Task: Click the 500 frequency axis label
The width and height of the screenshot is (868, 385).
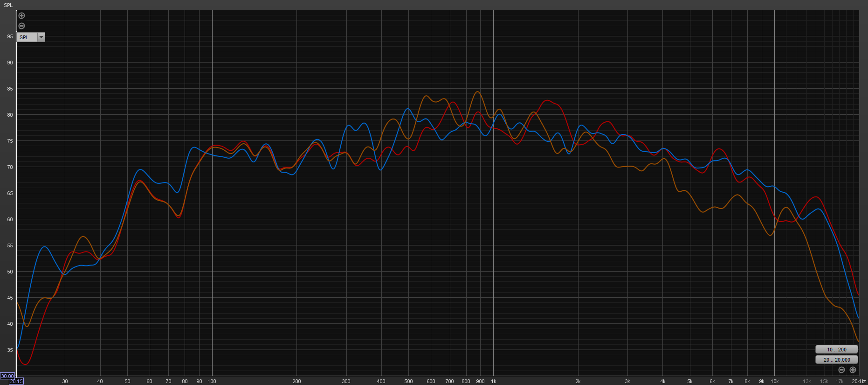Action: (x=408, y=382)
